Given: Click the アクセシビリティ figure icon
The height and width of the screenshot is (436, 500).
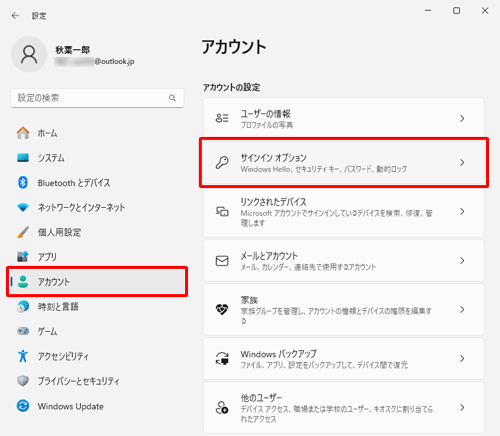Looking at the screenshot, I should click(23, 356).
